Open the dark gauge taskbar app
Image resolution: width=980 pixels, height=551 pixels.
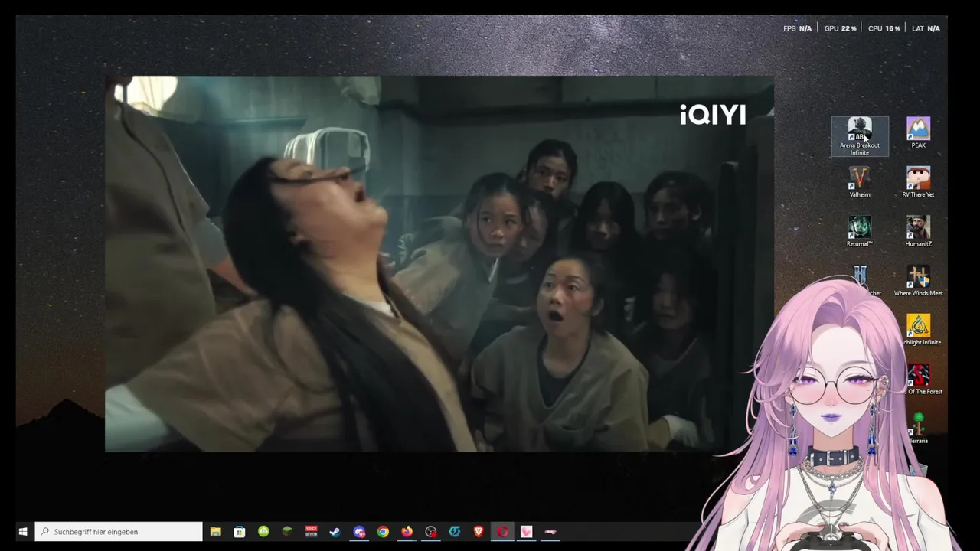[x=431, y=532]
